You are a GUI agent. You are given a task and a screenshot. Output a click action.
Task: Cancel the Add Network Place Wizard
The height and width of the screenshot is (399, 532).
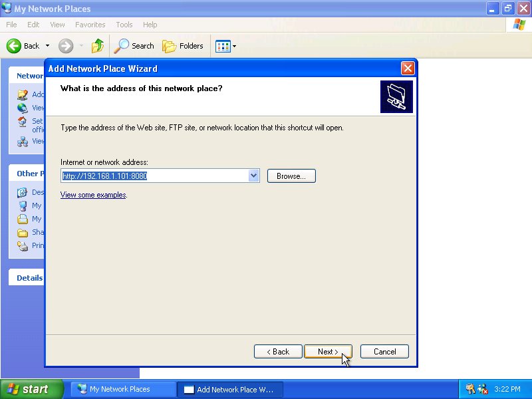coord(384,352)
